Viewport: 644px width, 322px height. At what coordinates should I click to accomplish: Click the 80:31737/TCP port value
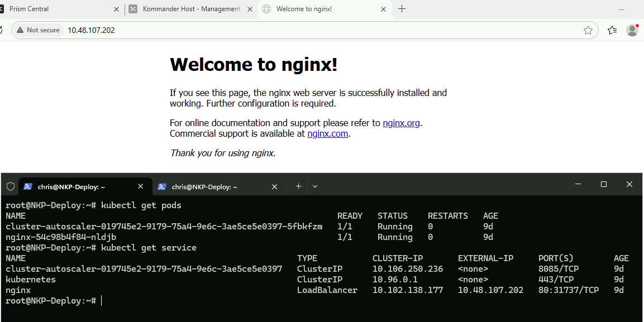pos(569,290)
